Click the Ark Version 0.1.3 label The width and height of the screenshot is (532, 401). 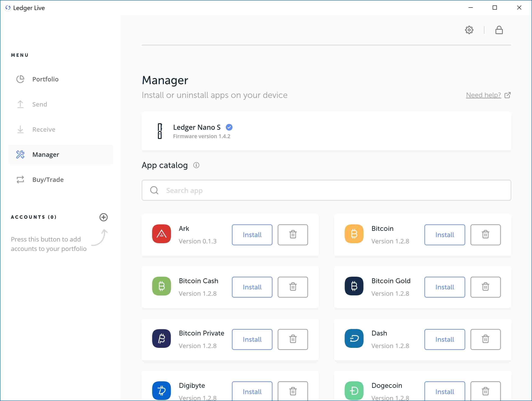(197, 241)
